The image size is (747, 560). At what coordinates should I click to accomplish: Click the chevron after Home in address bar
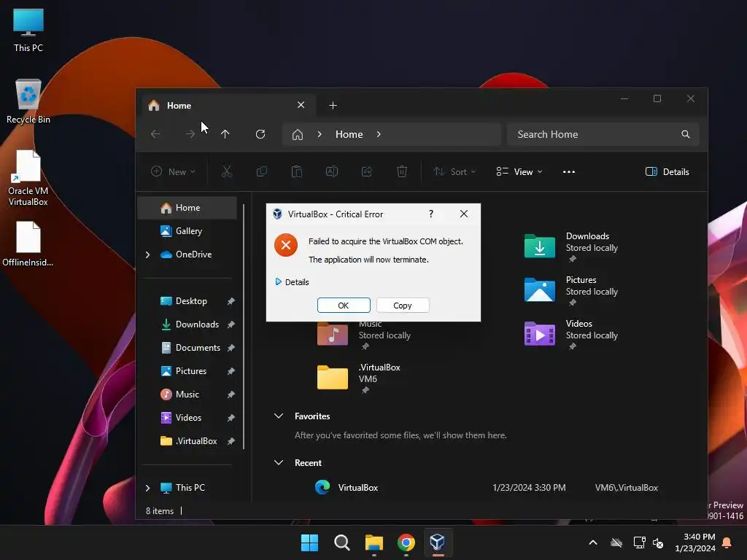pyautogui.click(x=379, y=135)
